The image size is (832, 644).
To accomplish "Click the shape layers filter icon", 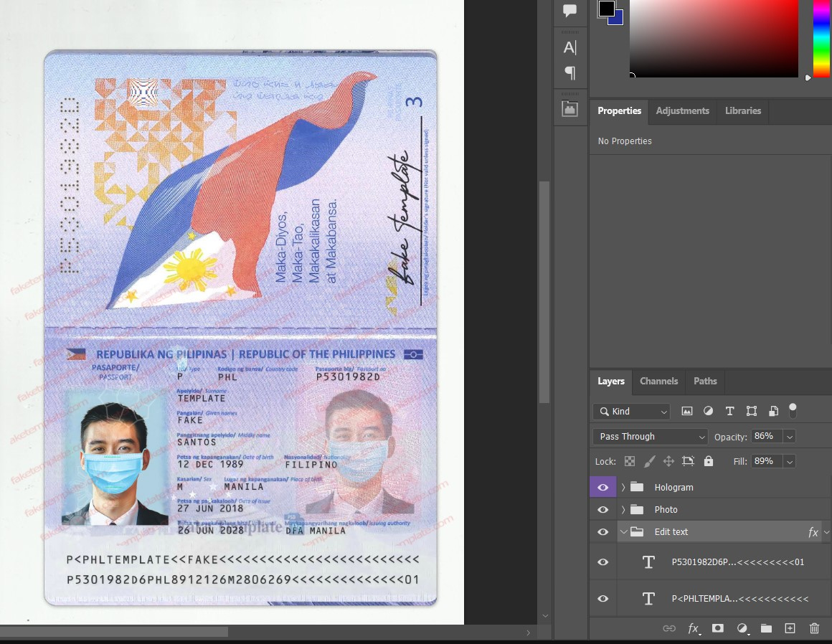I will coord(751,411).
